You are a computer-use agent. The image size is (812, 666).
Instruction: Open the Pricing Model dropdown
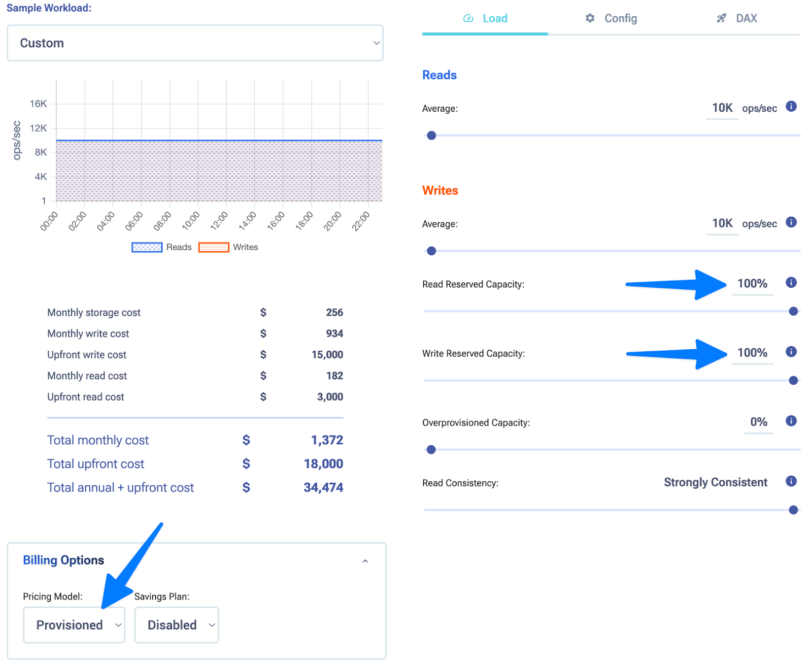click(x=74, y=625)
